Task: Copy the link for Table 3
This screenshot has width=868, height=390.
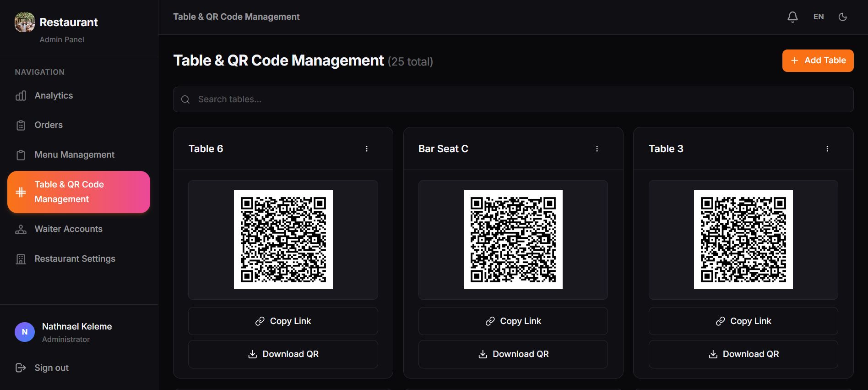Action: pyautogui.click(x=743, y=321)
